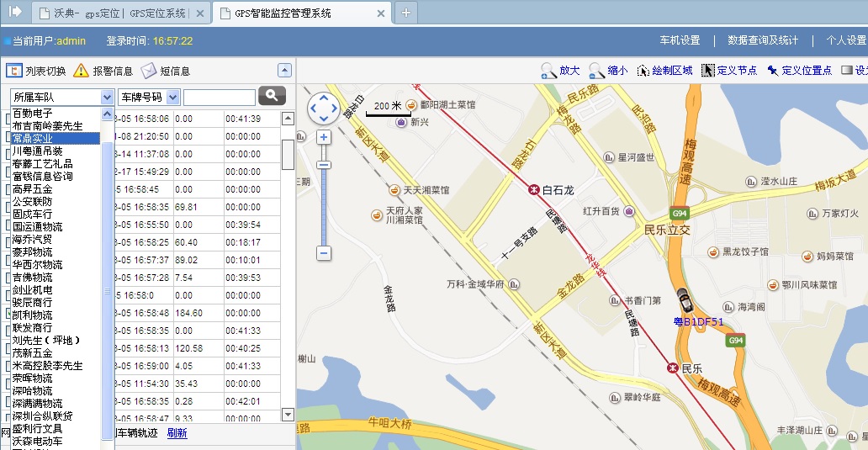Click the search text input field
The height and width of the screenshot is (450, 868).
coord(220,97)
